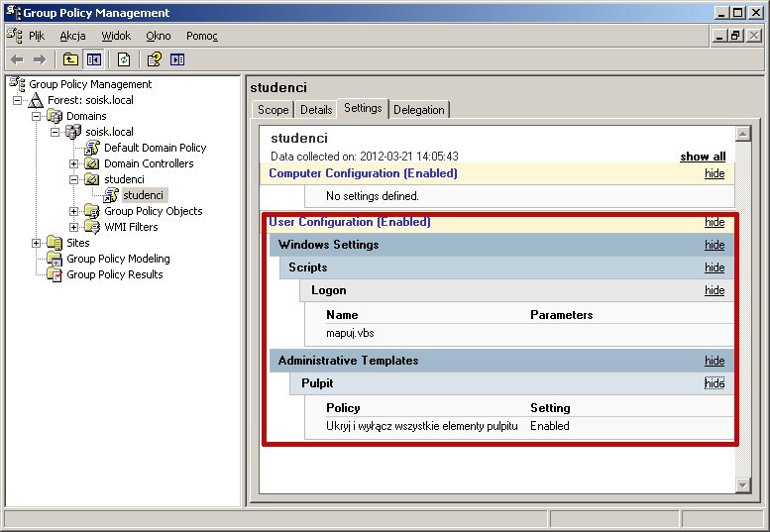Click the Ukryj i wyłącz wszystkie elementy pulpitu policy
The image size is (770, 532).
coord(422,426)
